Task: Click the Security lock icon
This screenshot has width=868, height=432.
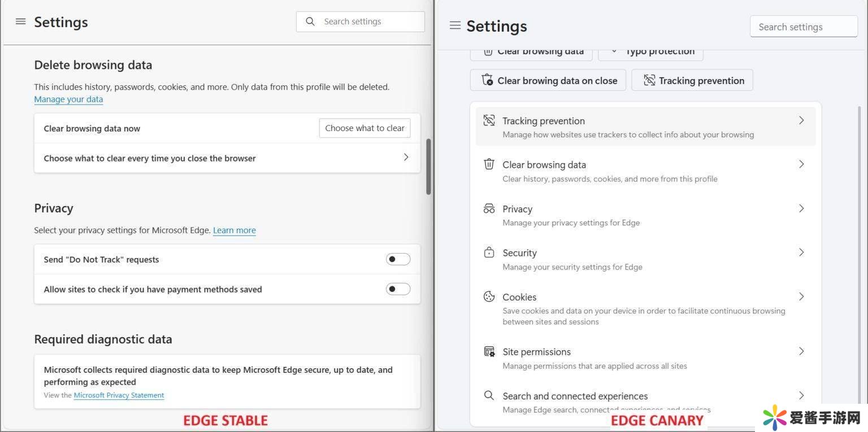Action: (489, 252)
